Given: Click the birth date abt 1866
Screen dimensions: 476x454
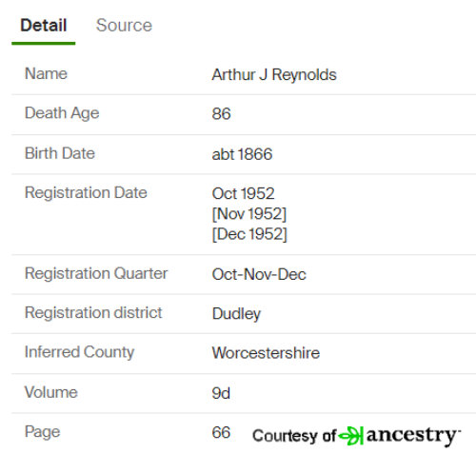Looking at the screenshot, I should [242, 154].
